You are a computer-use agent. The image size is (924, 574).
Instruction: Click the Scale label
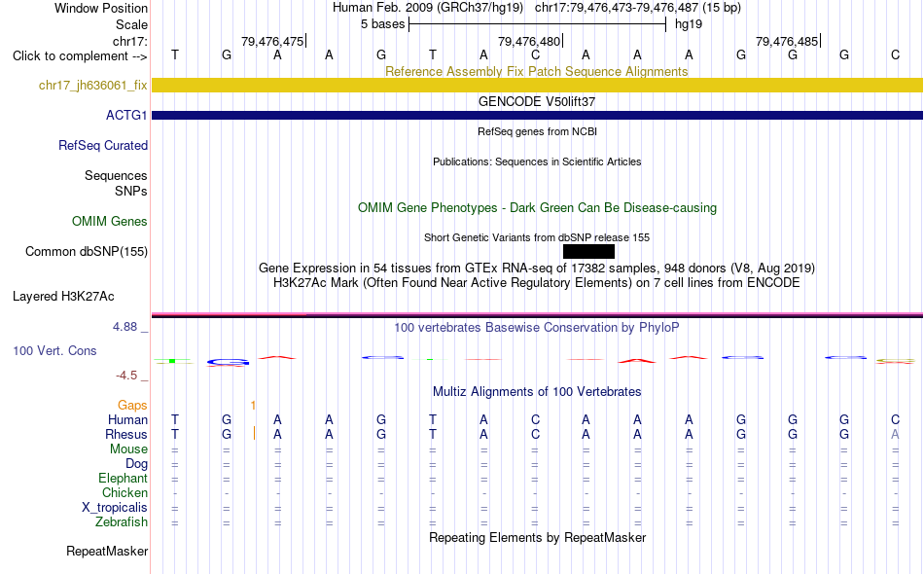(131, 24)
